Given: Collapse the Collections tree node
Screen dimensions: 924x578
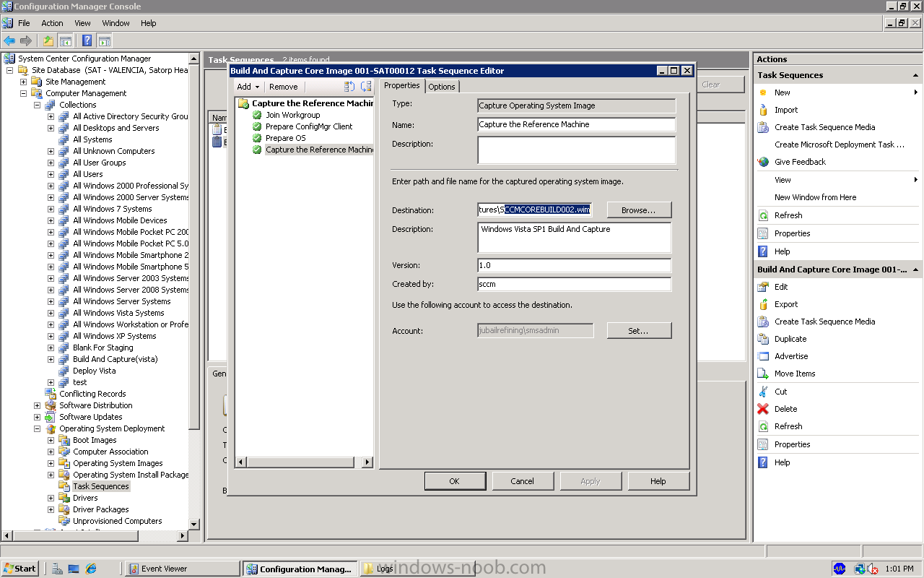Looking at the screenshot, I should click(x=38, y=105).
